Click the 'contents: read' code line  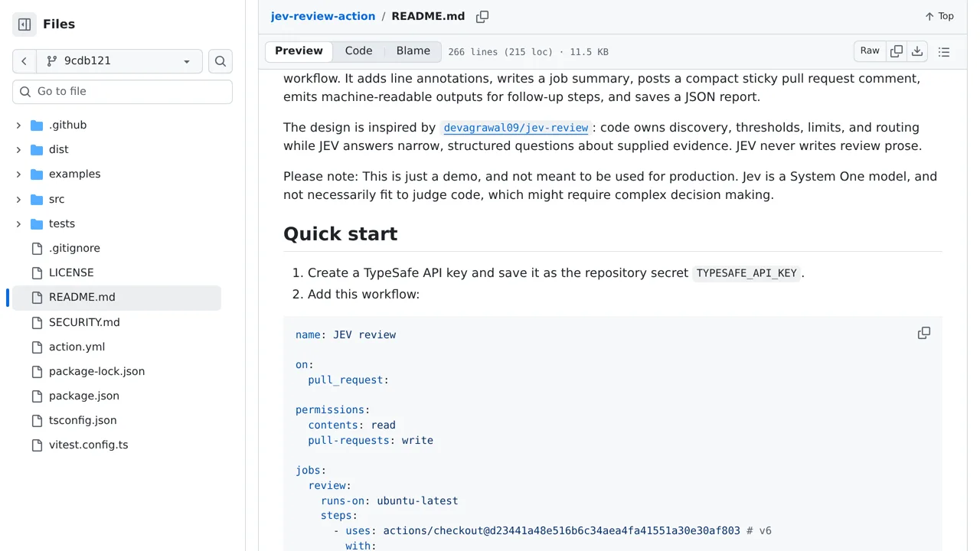click(x=351, y=425)
